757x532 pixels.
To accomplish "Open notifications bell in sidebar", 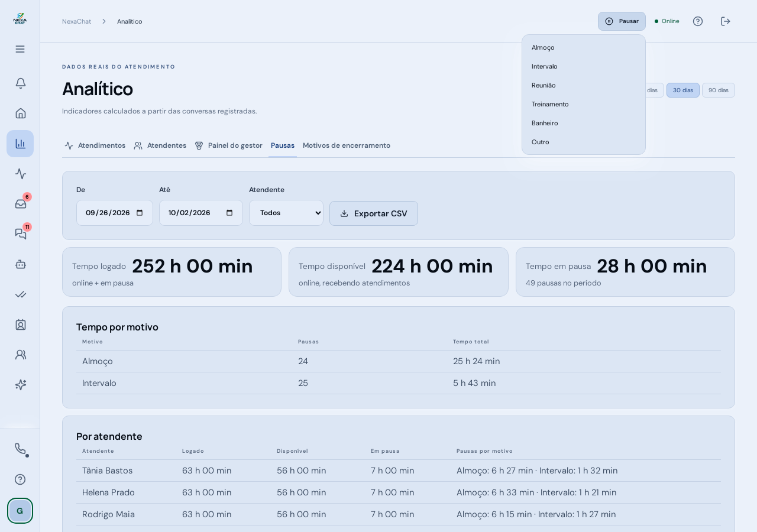I will 20,83.
